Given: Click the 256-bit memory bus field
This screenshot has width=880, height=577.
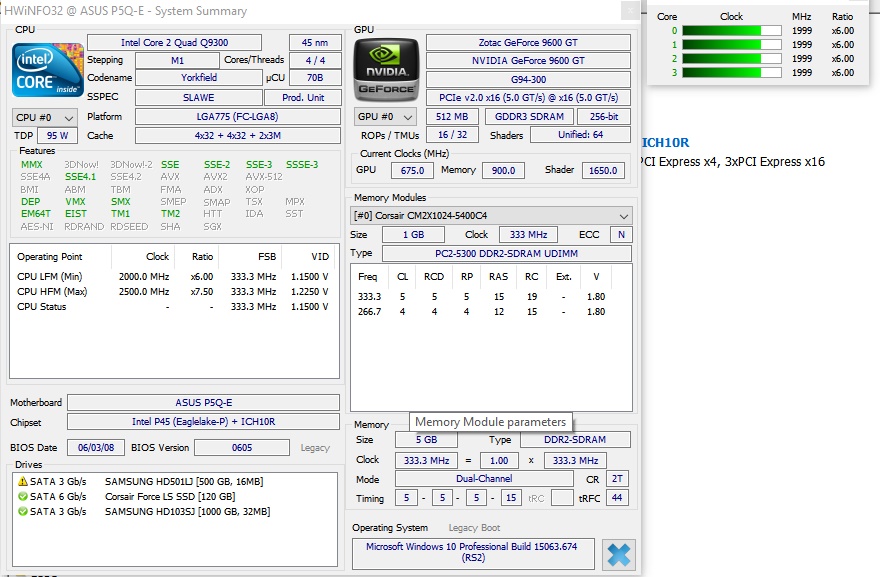Looking at the screenshot, I should tap(604, 117).
